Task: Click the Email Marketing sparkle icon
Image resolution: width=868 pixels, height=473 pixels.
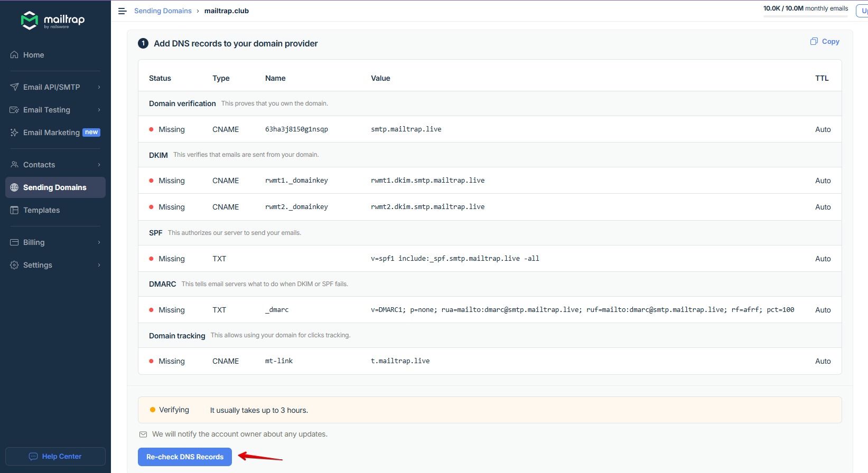Action: pos(14,133)
